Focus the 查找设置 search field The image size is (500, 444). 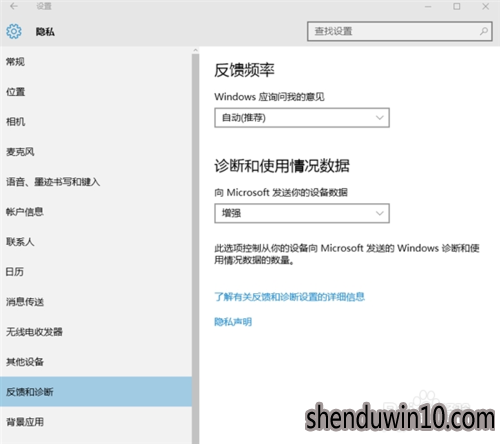pos(399,31)
